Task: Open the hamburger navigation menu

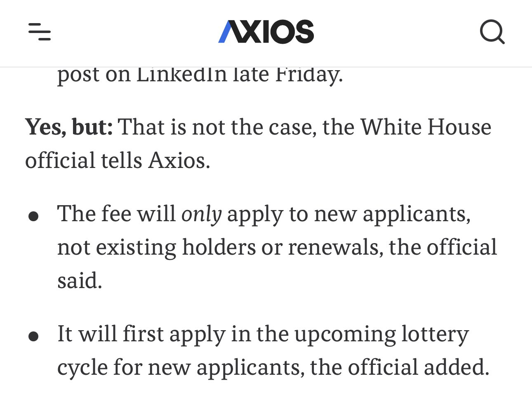Action: tap(40, 32)
